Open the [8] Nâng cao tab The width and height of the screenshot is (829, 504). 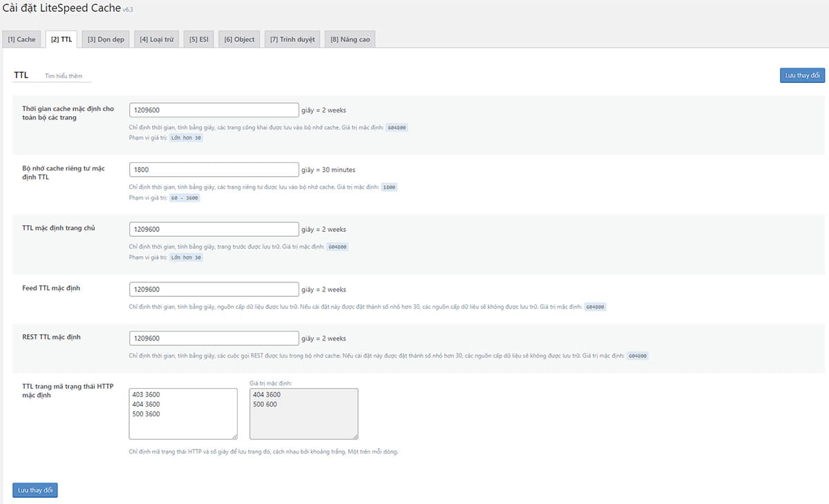coord(350,39)
